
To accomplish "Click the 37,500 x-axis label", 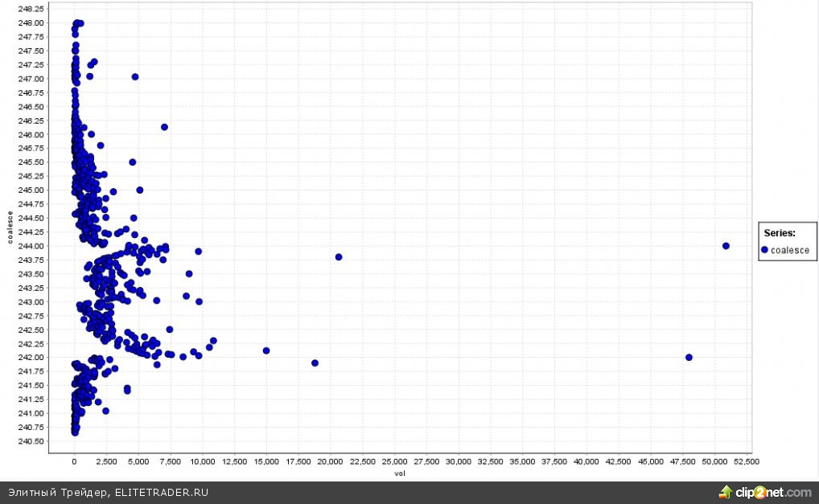I will (554, 461).
